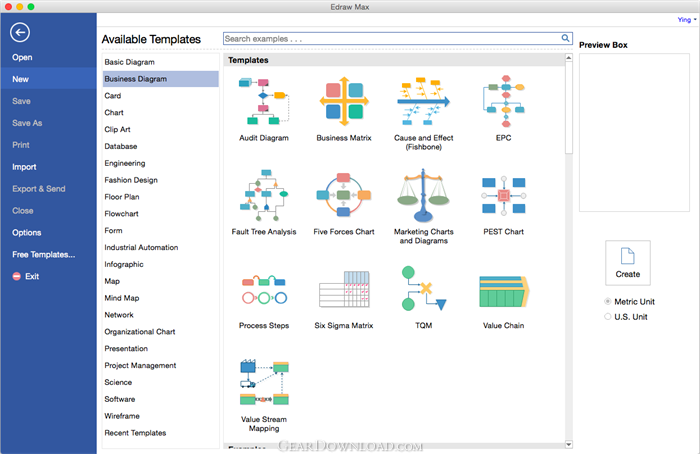Click the Create button
This screenshot has width=700, height=454.
pos(628,263)
